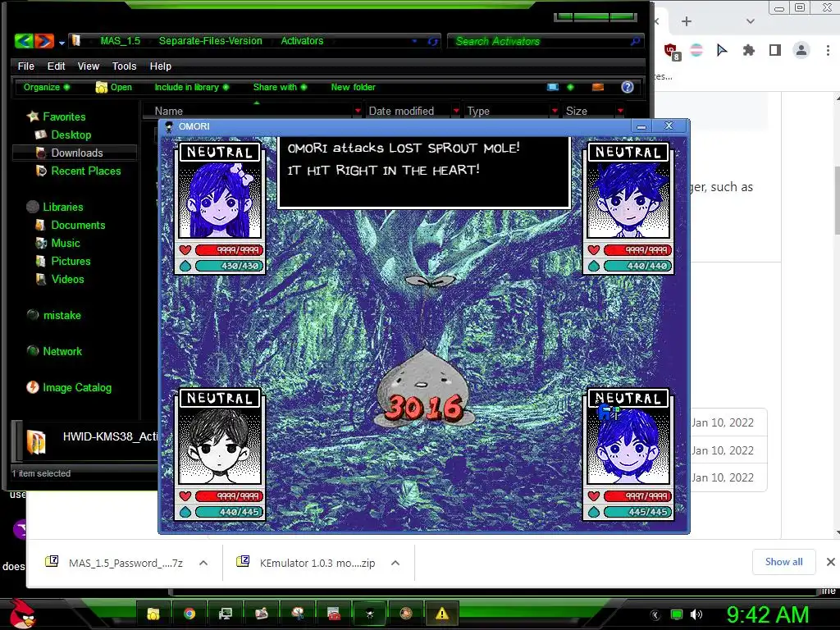Go forward with Explorer's orange forward arrow
The width and height of the screenshot is (840, 630).
pyautogui.click(x=44, y=41)
